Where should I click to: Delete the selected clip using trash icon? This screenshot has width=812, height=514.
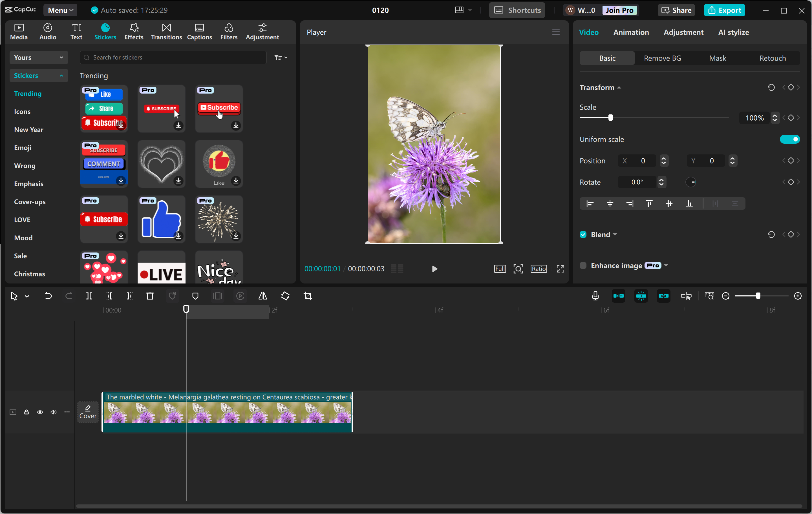[x=150, y=296]
